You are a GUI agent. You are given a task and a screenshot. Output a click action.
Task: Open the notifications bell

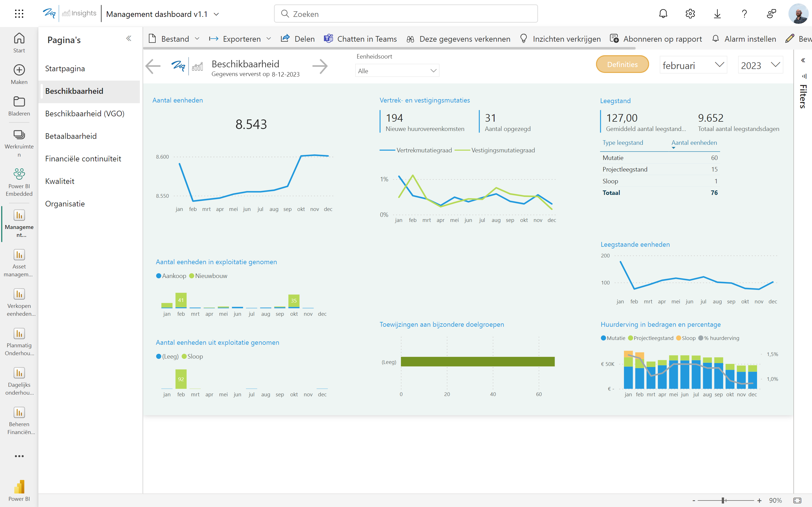click(663, 14)
